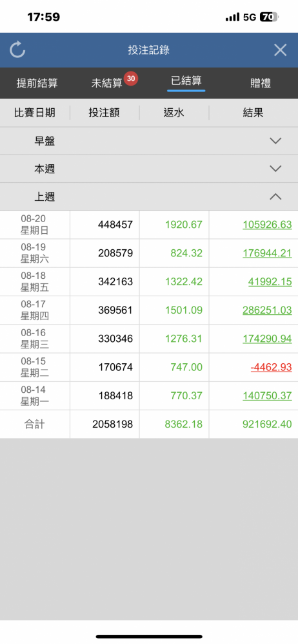Tap the 比賽日期 column header
Viewport: 298px width, 644px height.
tap(35, 113)
